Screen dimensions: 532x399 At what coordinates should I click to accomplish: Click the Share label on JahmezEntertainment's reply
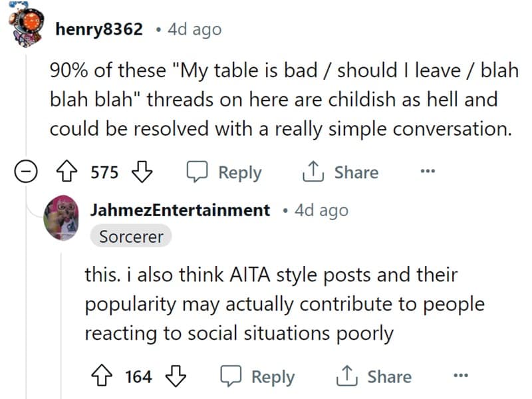click(x=389, y=377)
